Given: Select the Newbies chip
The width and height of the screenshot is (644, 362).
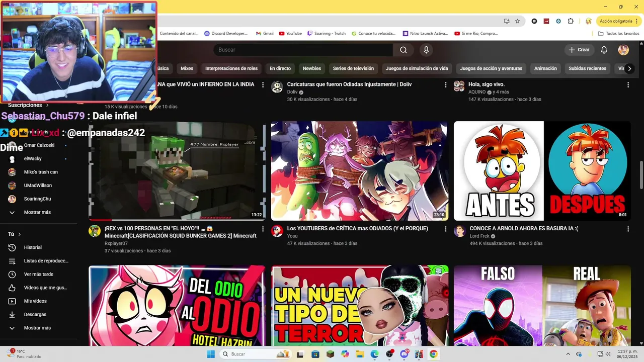Looking at the screenshot, I should (312, 68).
